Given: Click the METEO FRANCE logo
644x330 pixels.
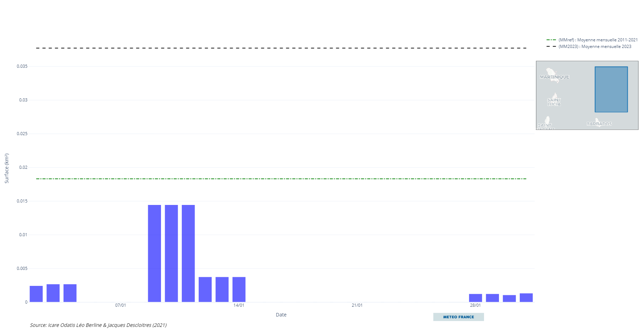Looking at the screenshot, I should coord(458,317).
